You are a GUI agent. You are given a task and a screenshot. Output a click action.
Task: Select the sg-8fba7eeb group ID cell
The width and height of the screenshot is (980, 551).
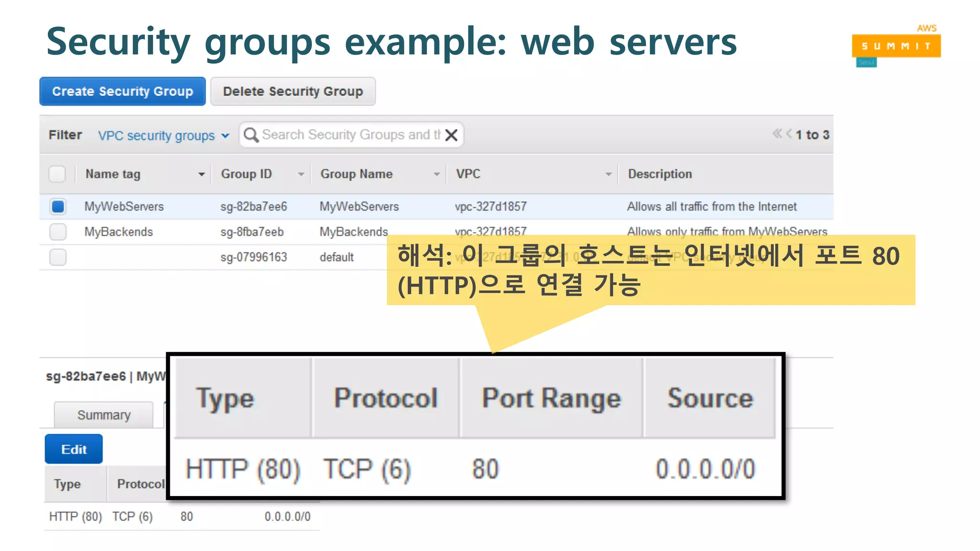click(x=252, y=232)
